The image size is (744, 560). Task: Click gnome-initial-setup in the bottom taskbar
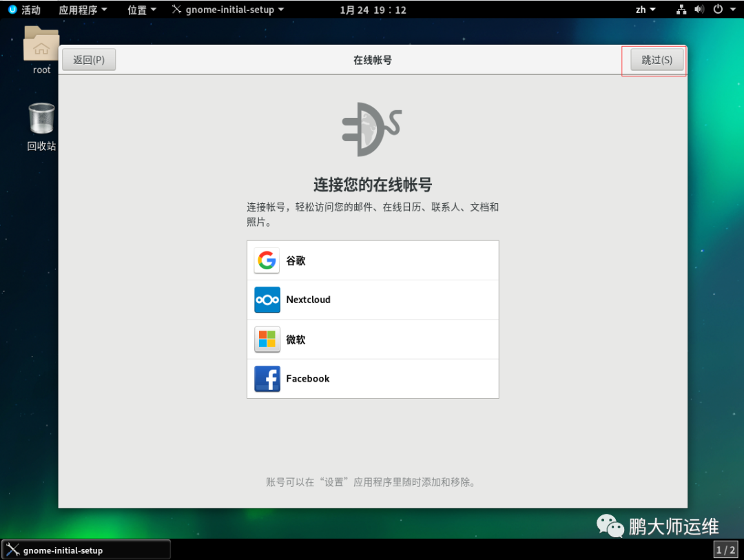86,550
